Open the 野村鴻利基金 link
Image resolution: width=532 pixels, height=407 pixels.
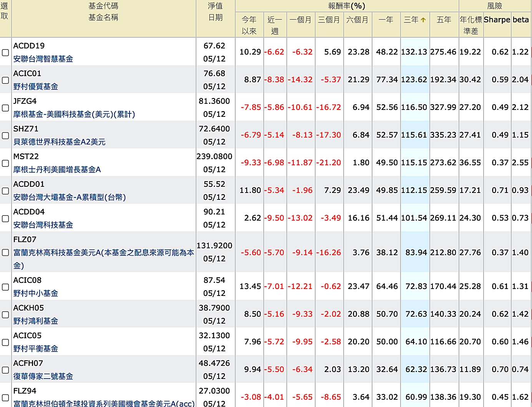(36, 321)
